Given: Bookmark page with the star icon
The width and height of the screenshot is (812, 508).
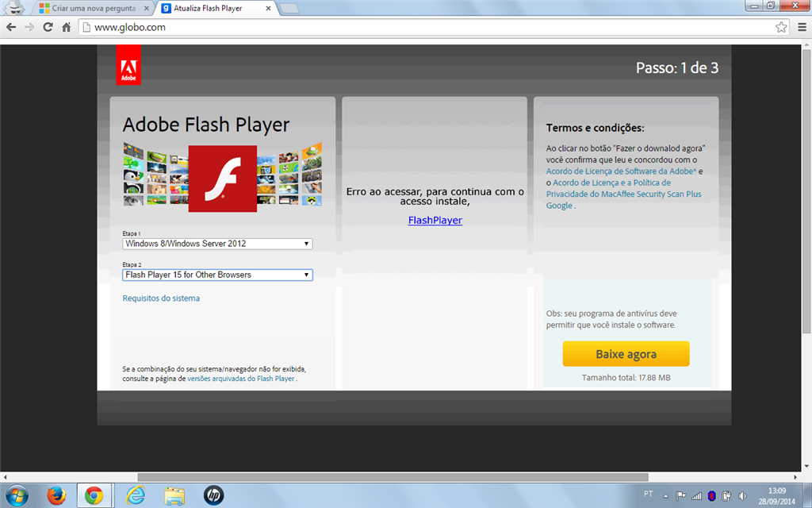Looking at the screenshot, I should point(781,27).
